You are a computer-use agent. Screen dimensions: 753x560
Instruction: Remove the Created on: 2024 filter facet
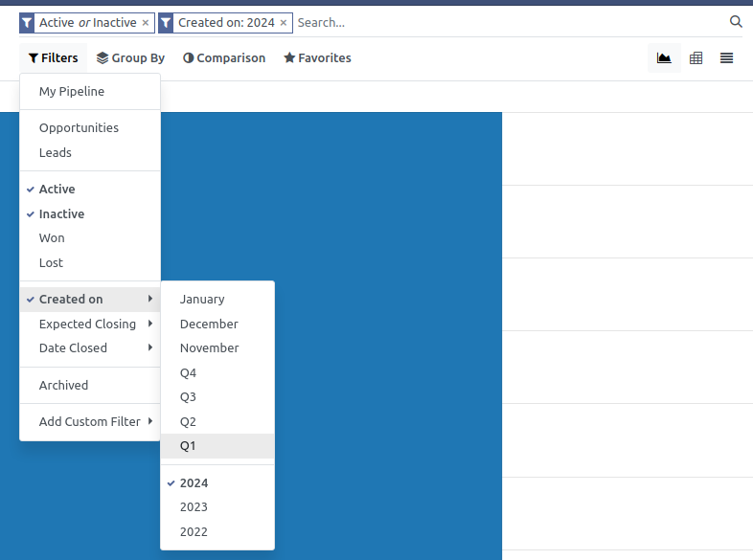point(284,23)
